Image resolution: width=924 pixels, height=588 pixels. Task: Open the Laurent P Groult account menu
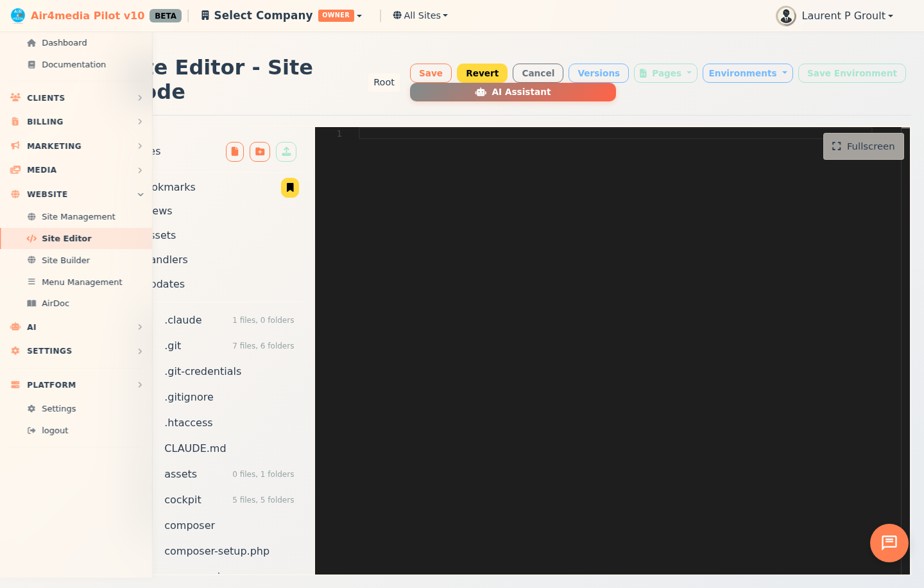click(835, 15)
